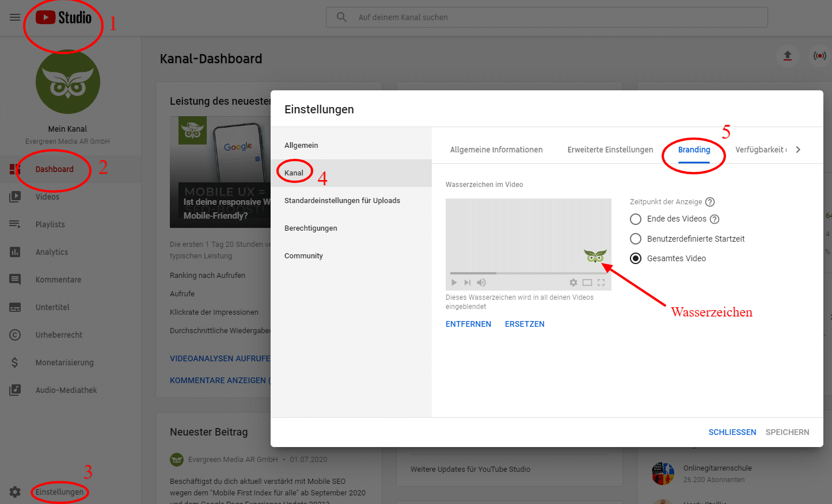Click ERSETZEN to replace watermark

click(x=525, y=324)
